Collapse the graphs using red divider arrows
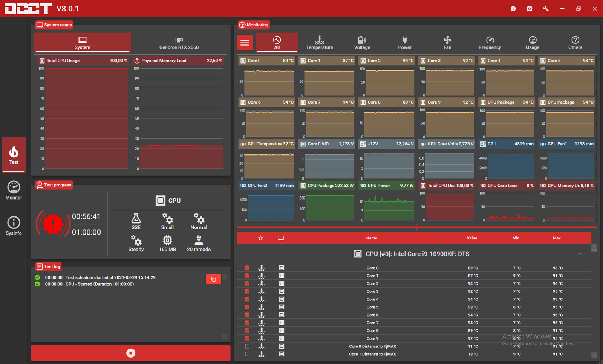The image size is (603, 364). click(x=416, y=227)
